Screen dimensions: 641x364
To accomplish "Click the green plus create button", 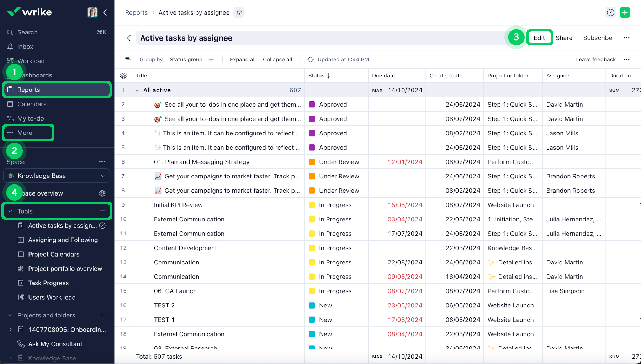I will pos(625,12).
